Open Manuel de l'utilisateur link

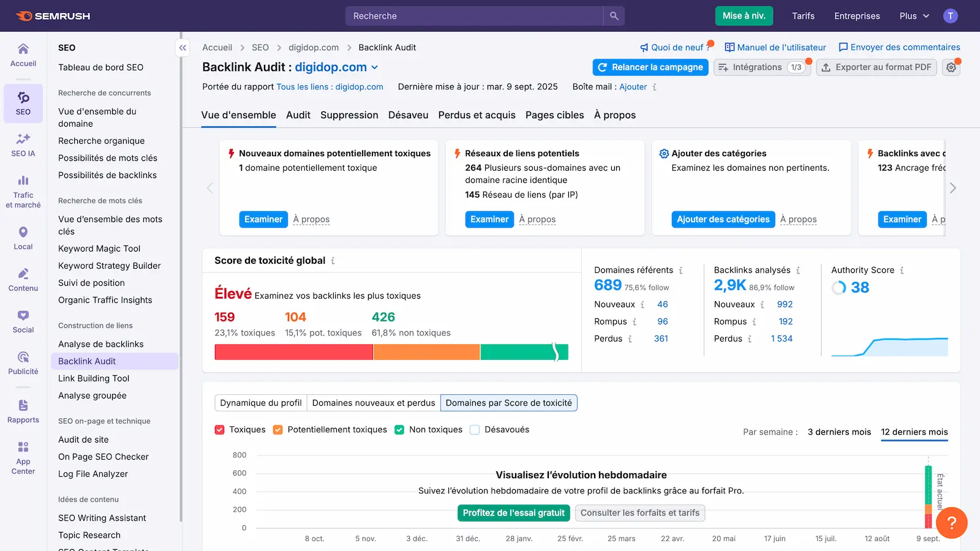[775, 47]
